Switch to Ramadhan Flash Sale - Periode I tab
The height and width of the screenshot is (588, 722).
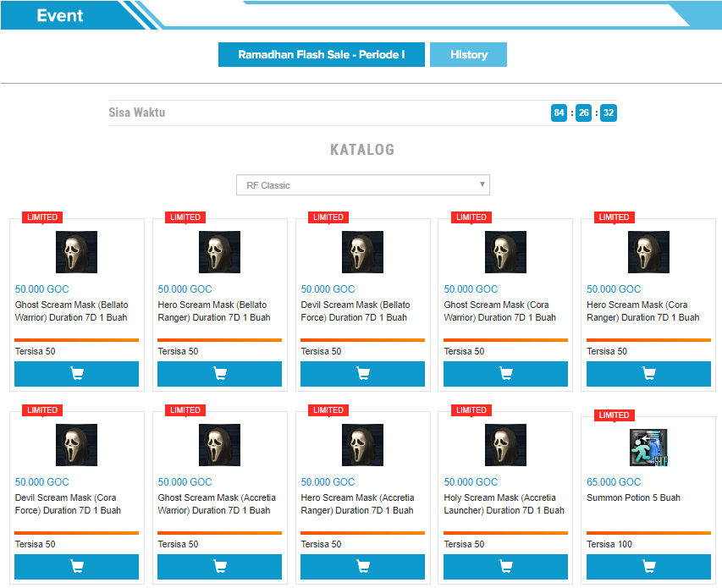[322, 55]
